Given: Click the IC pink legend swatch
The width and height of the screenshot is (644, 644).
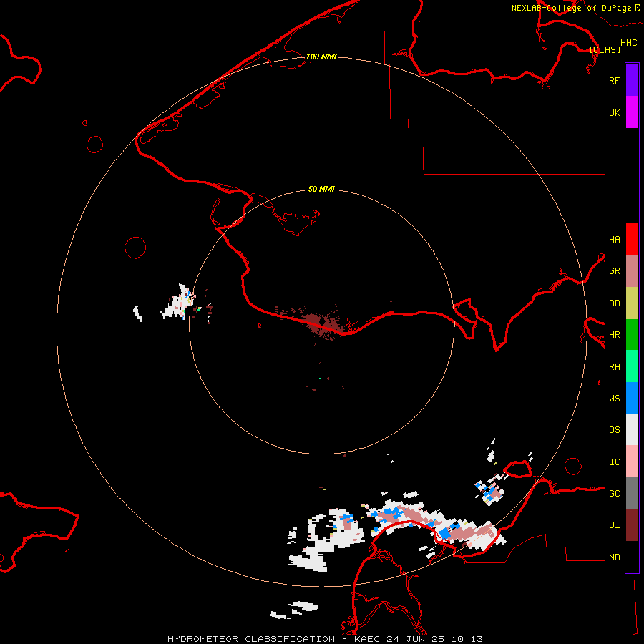Looking at the screenshot, I should coord(632,462).
